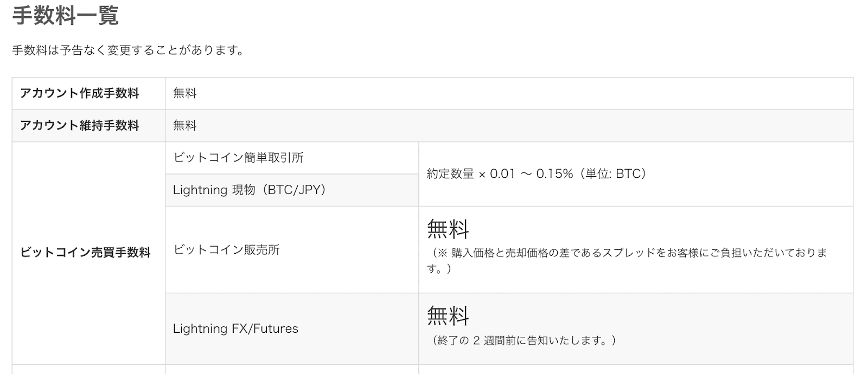Click the スプレッド spread disclaimer note

tap(627, 261)
